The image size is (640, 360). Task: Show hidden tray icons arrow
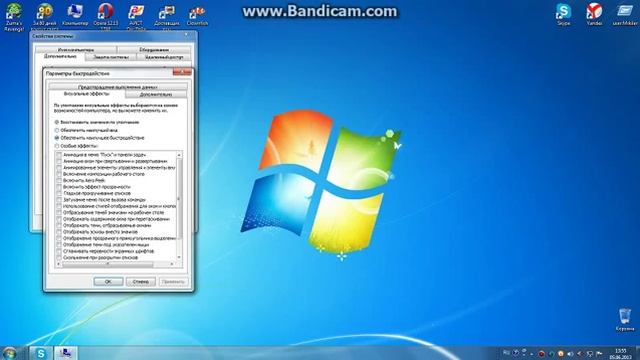[x=531, y=354]
